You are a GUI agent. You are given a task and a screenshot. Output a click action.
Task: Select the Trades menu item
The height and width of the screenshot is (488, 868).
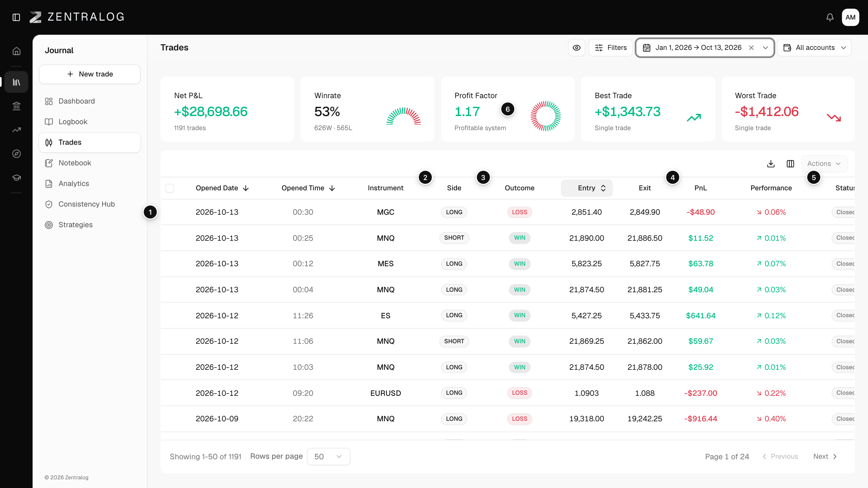(90, 142)
